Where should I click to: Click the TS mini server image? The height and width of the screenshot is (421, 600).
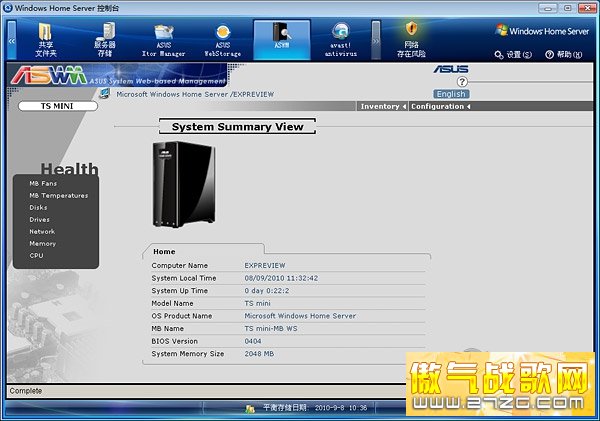(184, 184)
